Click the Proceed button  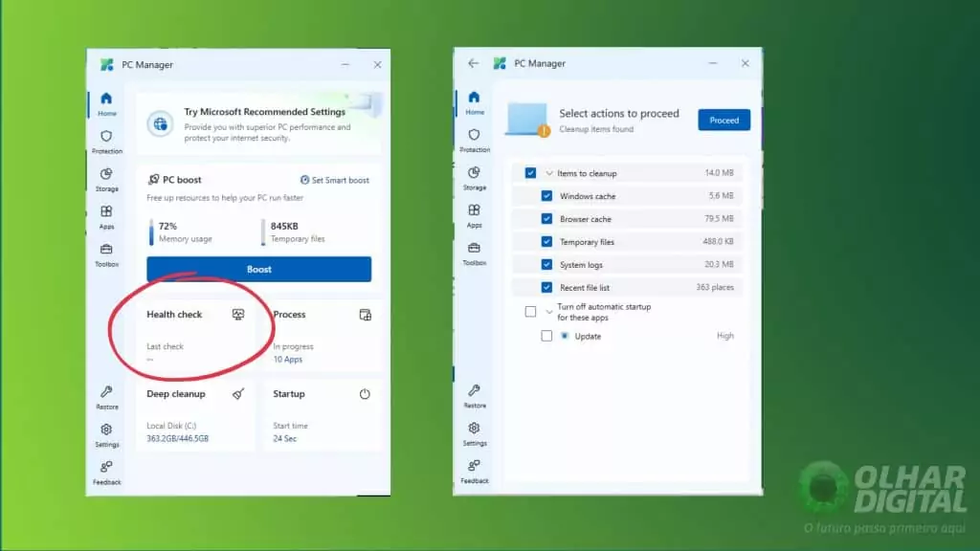coord(724,120)
